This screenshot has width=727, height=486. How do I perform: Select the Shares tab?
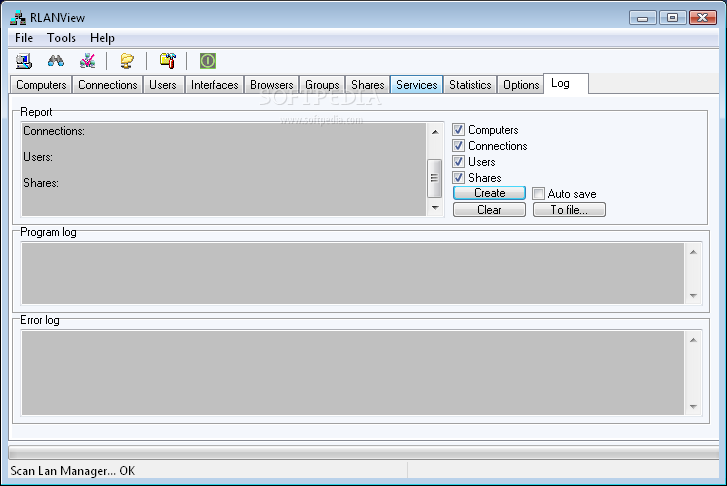coord(368,85)
